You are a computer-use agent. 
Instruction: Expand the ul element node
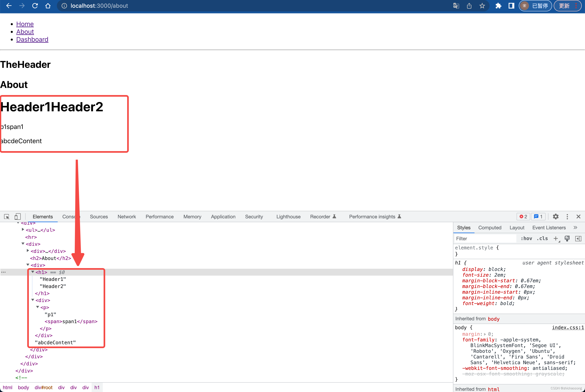tap(23, 229)
